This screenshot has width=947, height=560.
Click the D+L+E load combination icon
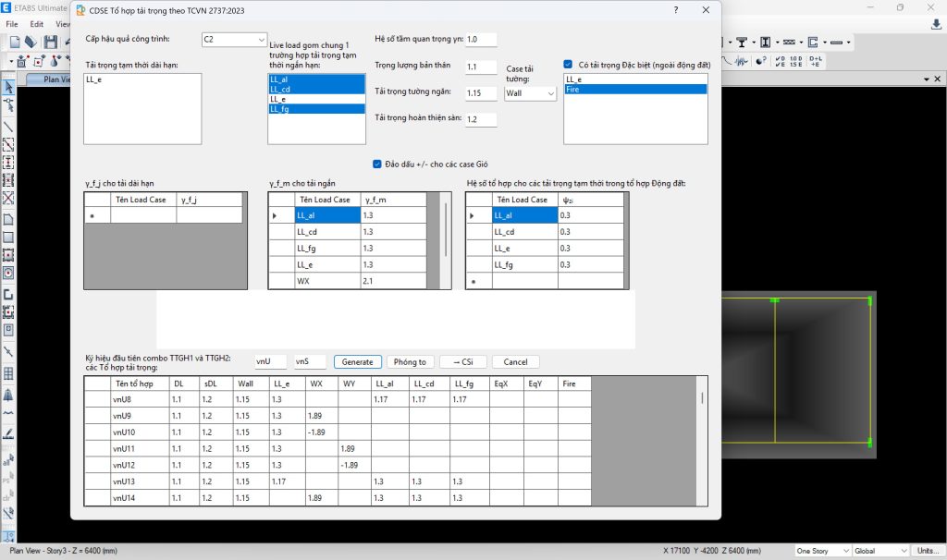click(x=816, y=61)
